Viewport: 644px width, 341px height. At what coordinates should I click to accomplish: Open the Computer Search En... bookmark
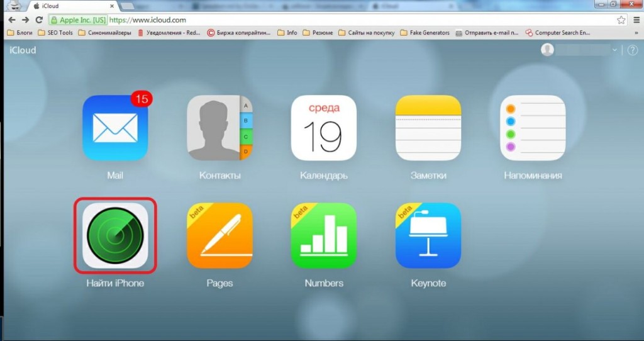[x=558, y=33]
